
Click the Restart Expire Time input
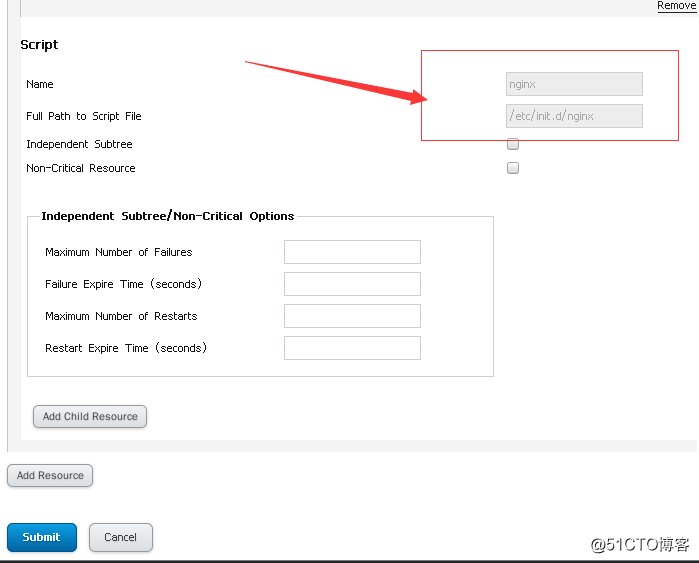(352, 348)
